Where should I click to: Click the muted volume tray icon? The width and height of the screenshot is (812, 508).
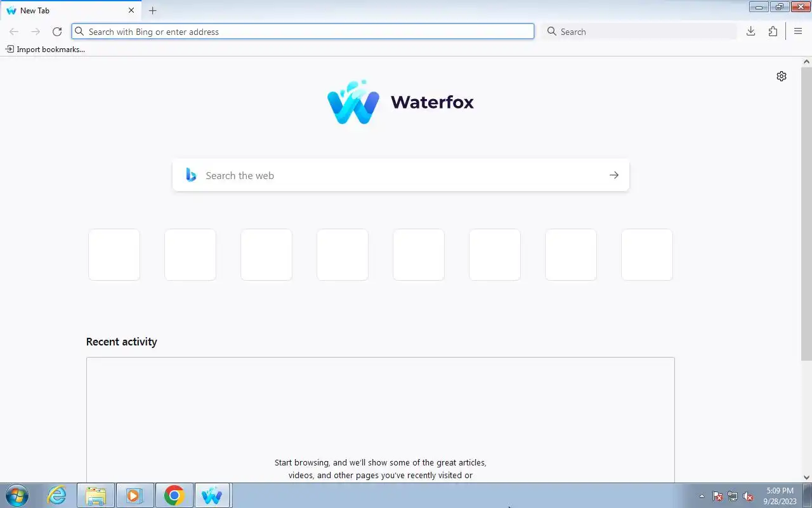tap(749, 496)
